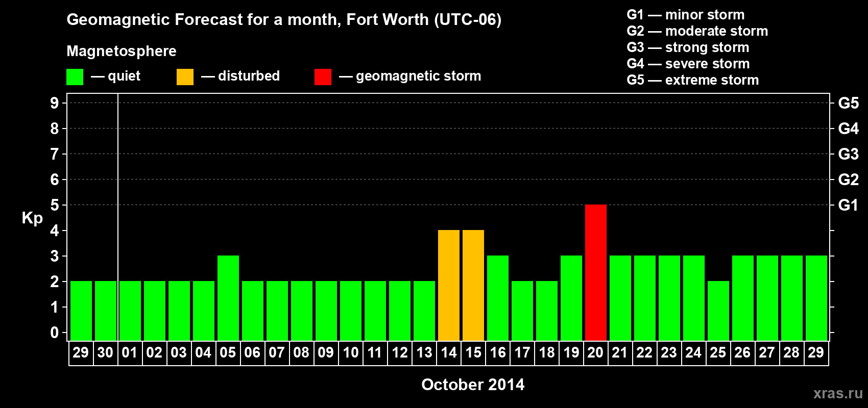Click date label 20 on the axis
Viewport: 868px width, 408px height.
tap(595, 352)
